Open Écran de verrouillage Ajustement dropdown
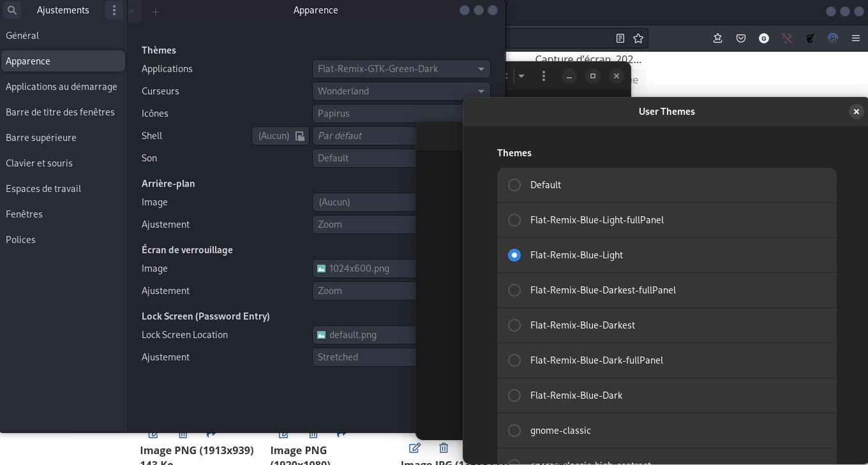The height and width of the screenshot is (465, 868). [364, 291]
